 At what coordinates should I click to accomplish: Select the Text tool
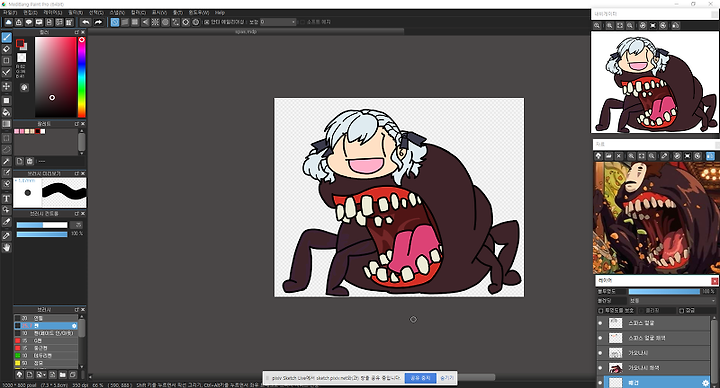(6, 199)
